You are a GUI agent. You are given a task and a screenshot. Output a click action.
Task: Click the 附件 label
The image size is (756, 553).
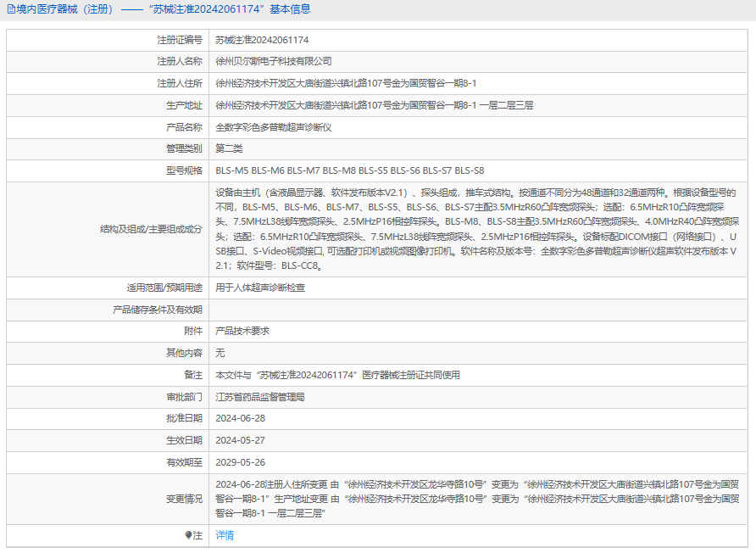(x=193, y=331)
